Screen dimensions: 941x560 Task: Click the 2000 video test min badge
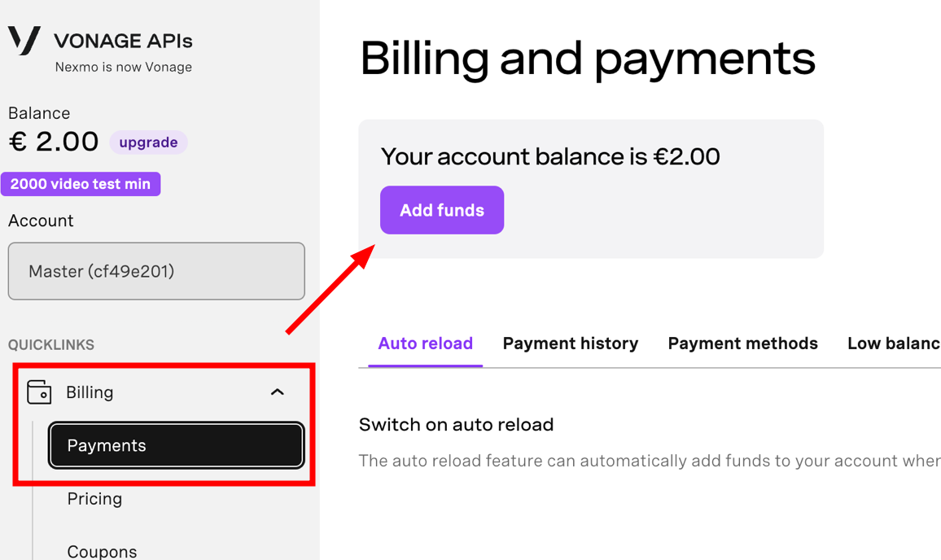(x=81, y=184)
